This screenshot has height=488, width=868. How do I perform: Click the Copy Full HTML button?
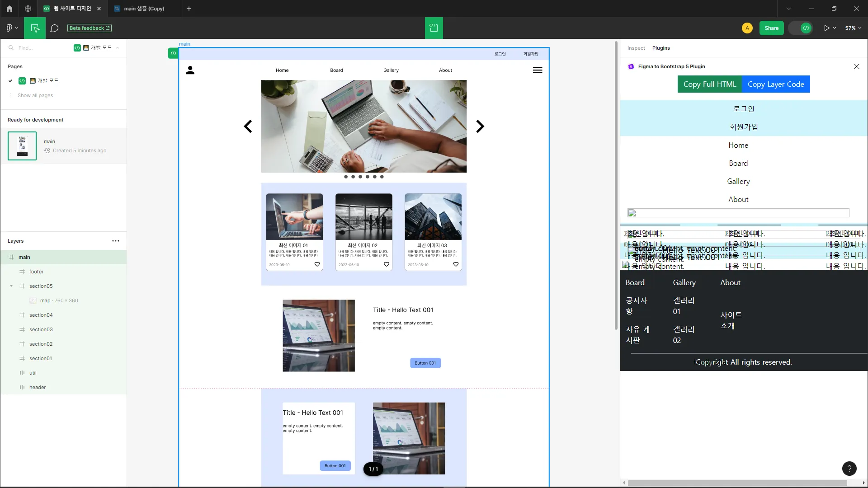pyautogui.click(x=709, y=84)
